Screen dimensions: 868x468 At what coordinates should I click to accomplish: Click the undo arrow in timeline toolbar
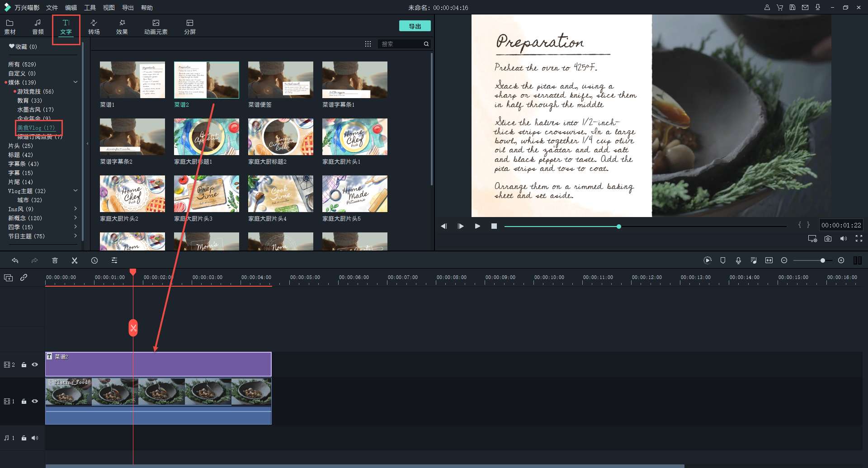pos(15,260)
